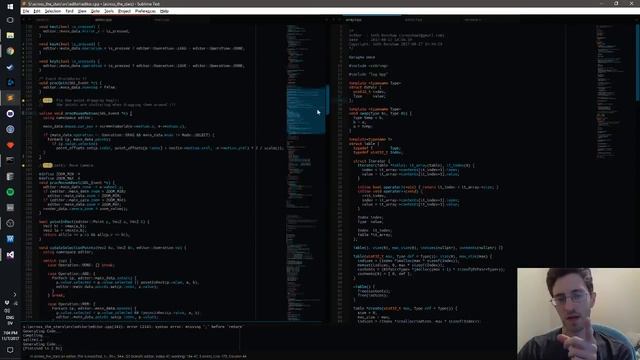Open the red Brave-style taskbar icon

tap(10, 145)
